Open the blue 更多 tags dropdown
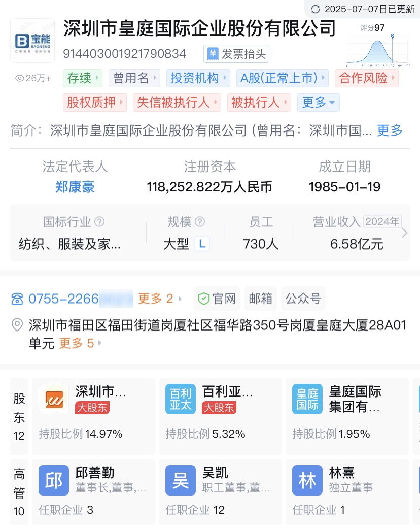The image size is (420, 528). point(319,103)
